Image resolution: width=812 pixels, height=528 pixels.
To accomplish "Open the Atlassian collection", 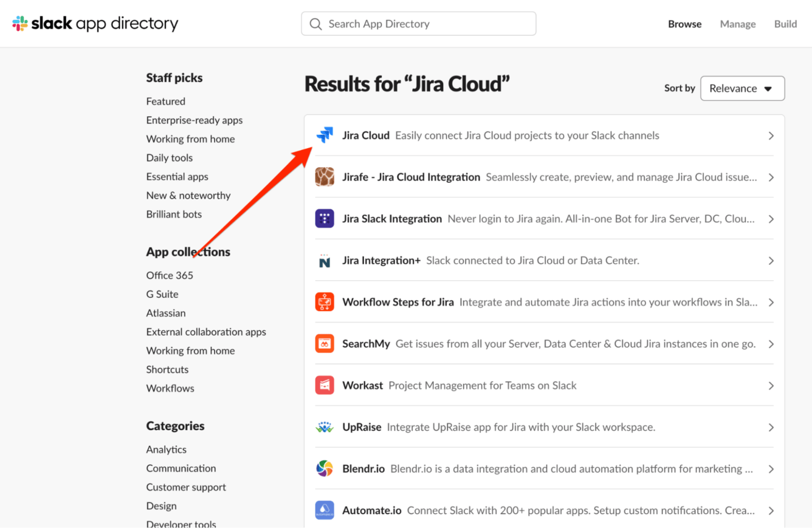I will 166,313.
